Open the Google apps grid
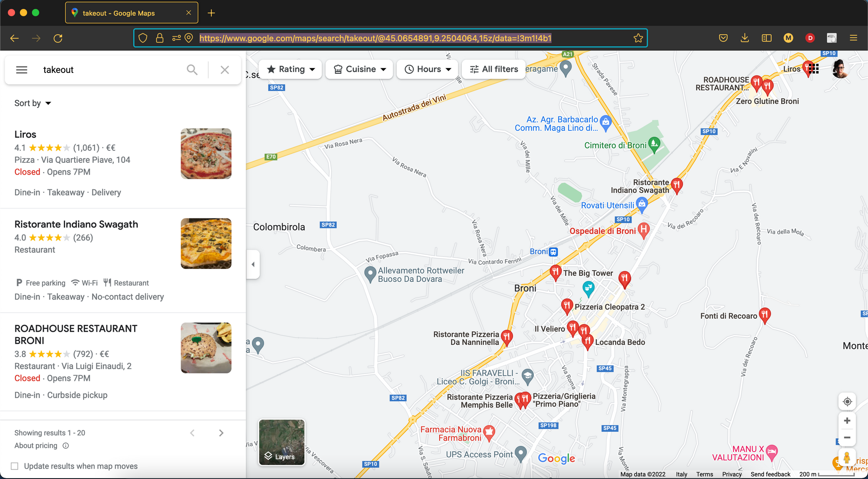The height and width of the screenshot is (479, 868). [814, 69]
